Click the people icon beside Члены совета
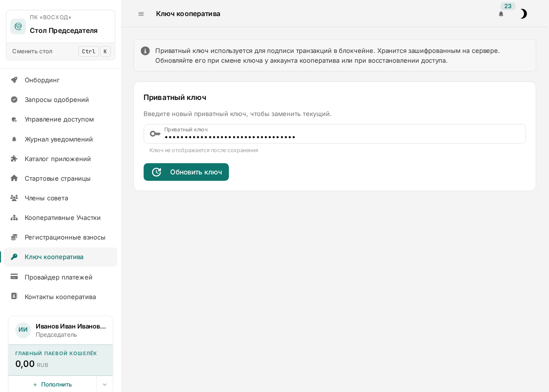The image size is (549, 392). click(14, 198)
